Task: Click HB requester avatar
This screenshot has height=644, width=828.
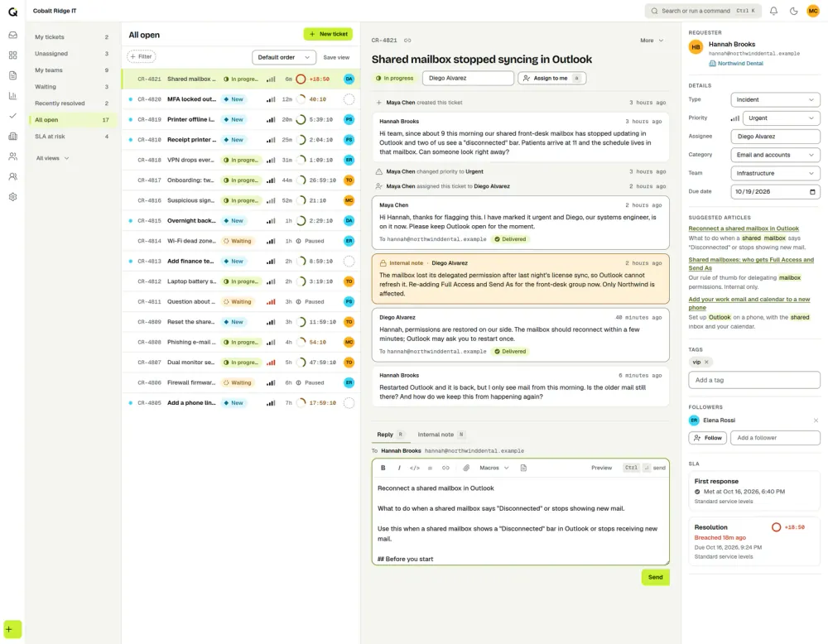Action: pyautogui.click(x=696, y=47)
